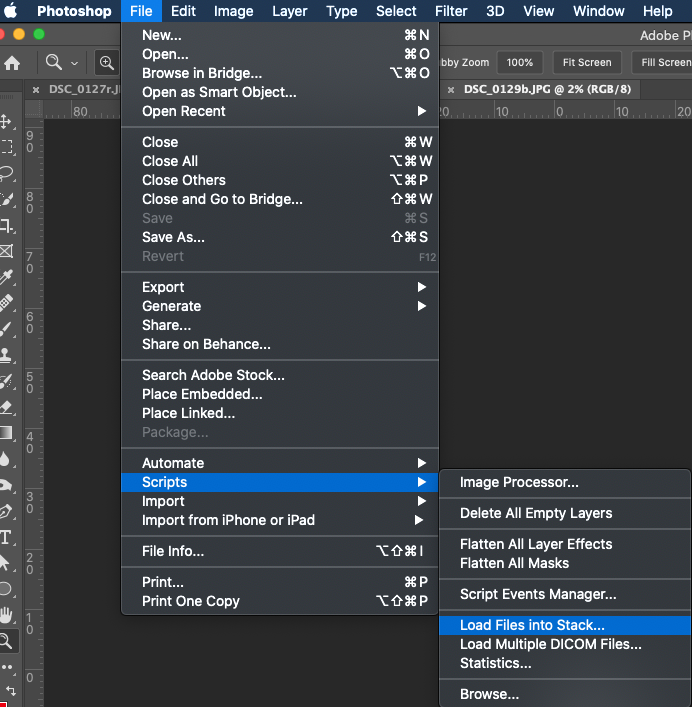Screen dimensions: 692x707
Task: Click the Fit Screen button
Action: (x=587, y=62)
